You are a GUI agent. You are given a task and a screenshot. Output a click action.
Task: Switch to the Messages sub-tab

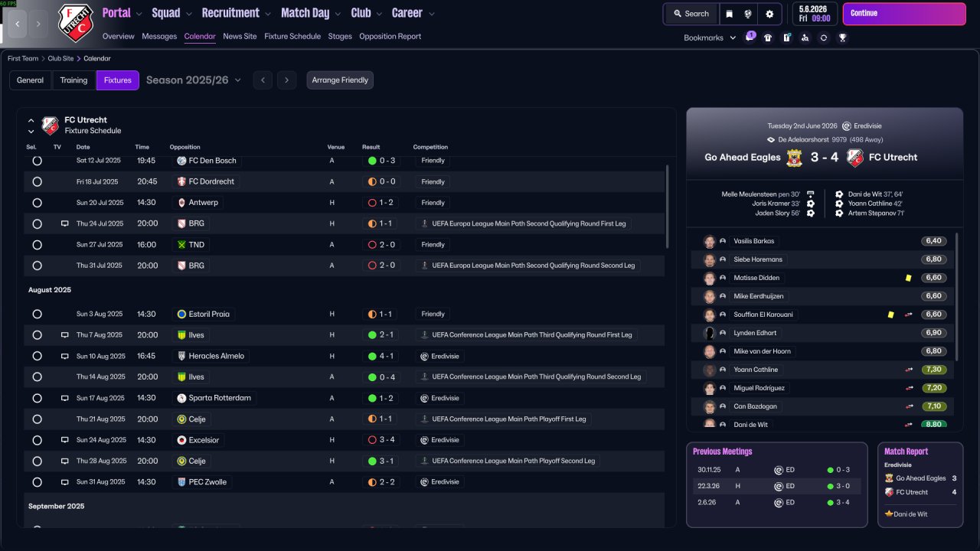[x=159, y=37]
